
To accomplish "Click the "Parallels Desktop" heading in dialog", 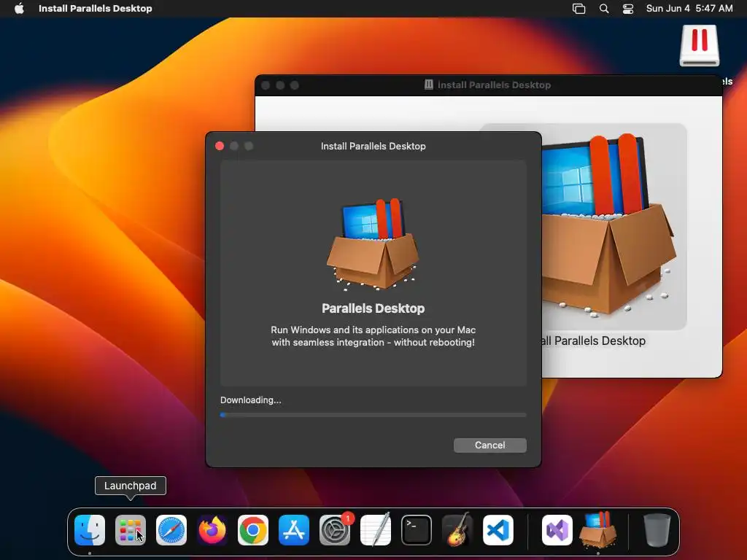I will pos(373,308).
